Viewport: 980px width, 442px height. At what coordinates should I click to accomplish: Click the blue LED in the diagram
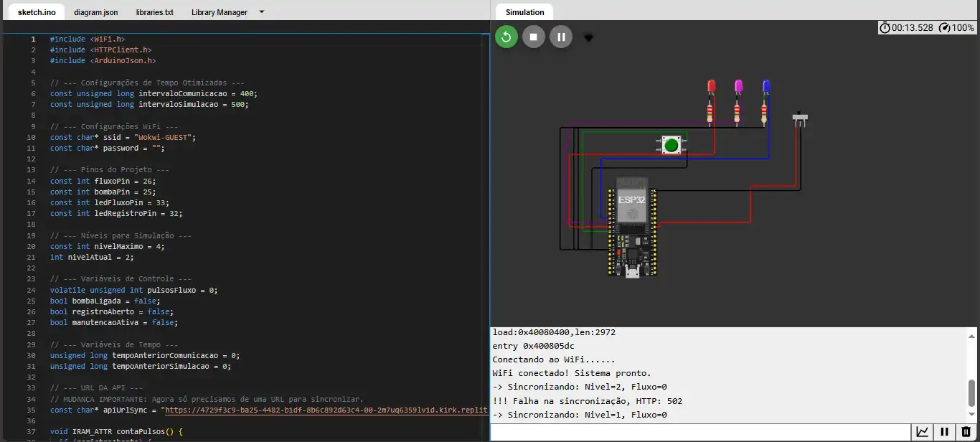pos(765,88)
